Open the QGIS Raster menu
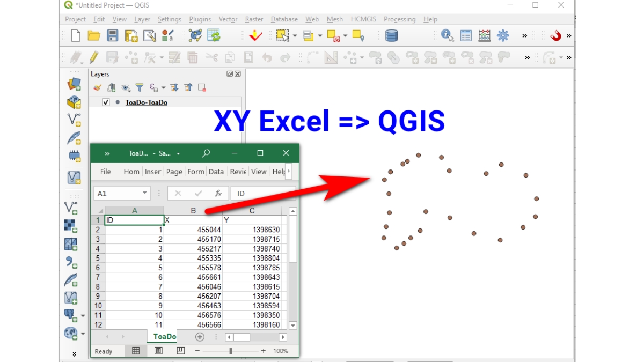Screen dimensions: 644x362 tap(254, 19)
